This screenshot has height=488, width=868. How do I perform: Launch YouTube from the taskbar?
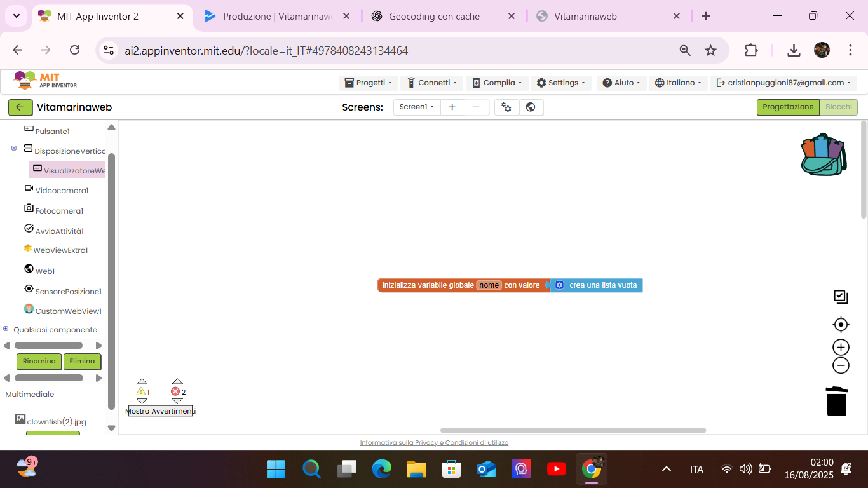556,469
